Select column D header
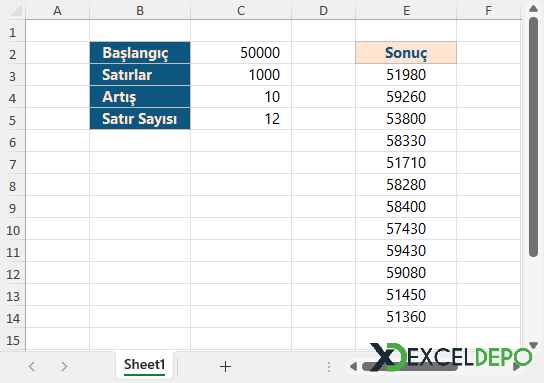Screen dimensions: 544x383 [x=323, y=11]
